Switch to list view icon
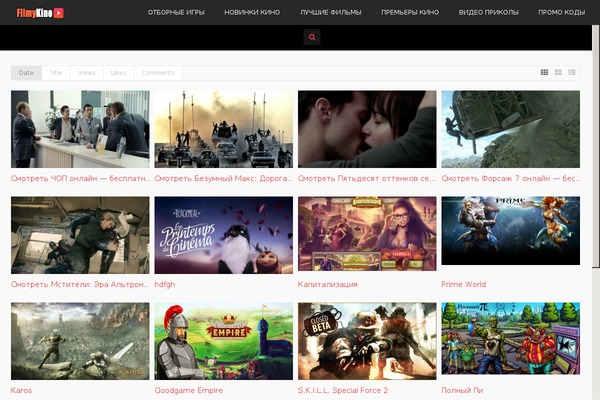This screenshot has height=400, width=600. coord(572,72)
